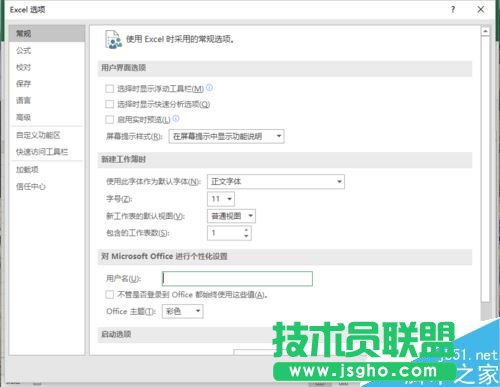This screenshot has height=387, width=500.
Task: Check the 启用实时预览 option
Action: point(109,119)
